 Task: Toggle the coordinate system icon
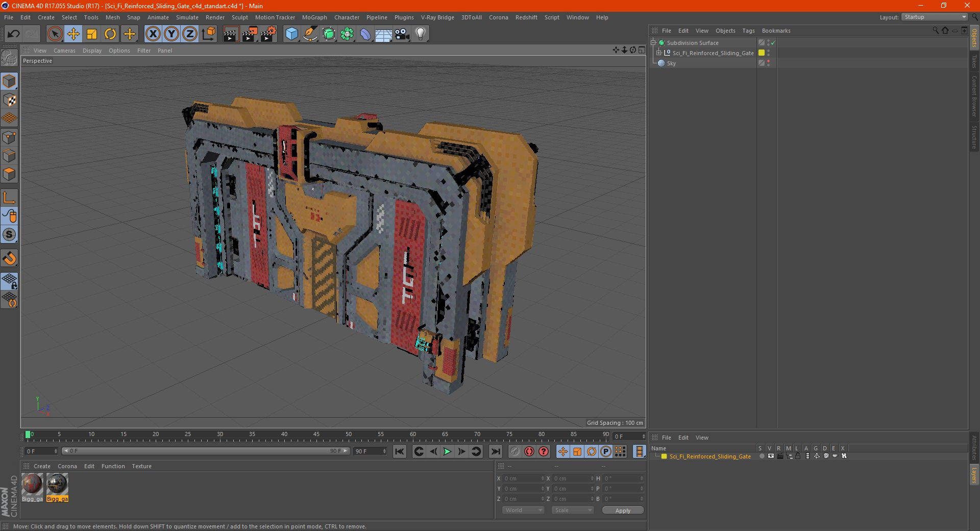[209, 34]
